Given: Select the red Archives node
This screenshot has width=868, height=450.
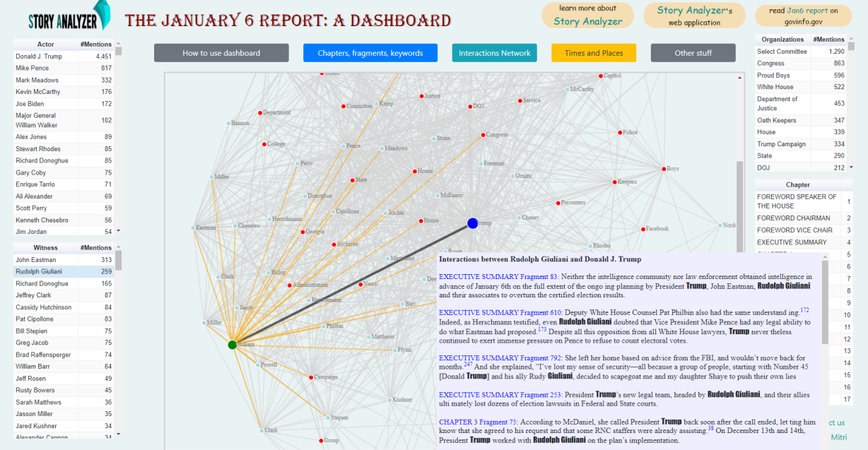Looking at the screenshot, I should (334, 244).
